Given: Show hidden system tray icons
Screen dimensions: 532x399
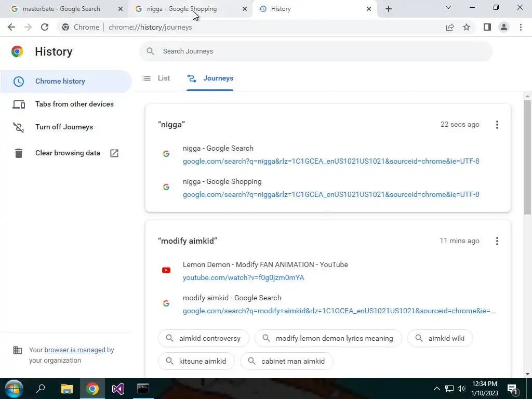Looking at the screenshot, I should tap(436, 389).
